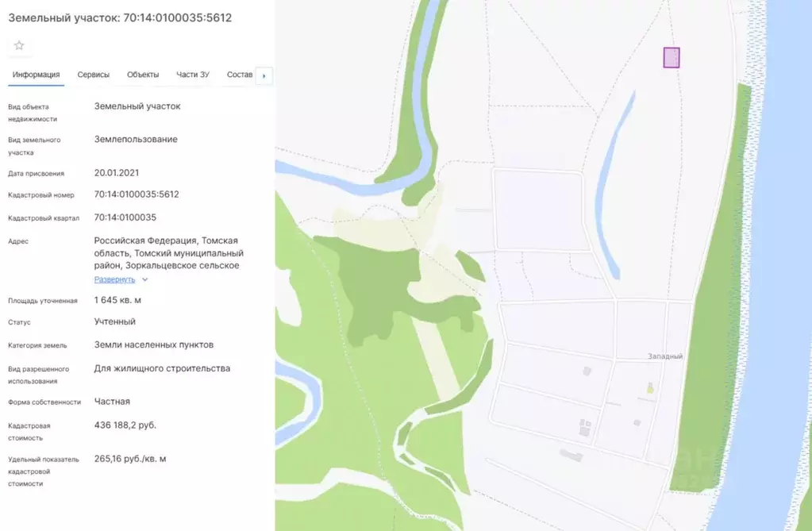Click the yellow building marker near Западный
Screen dimensions: 812x531
(x=650, y=388)
